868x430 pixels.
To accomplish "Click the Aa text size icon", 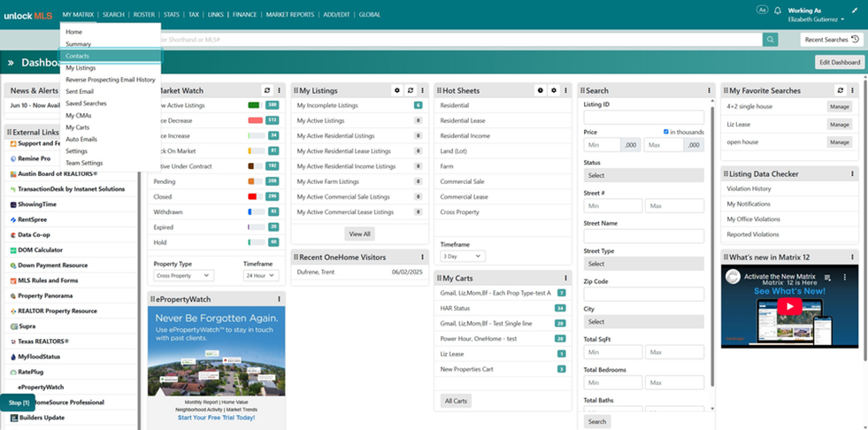I will click(763, 10).
